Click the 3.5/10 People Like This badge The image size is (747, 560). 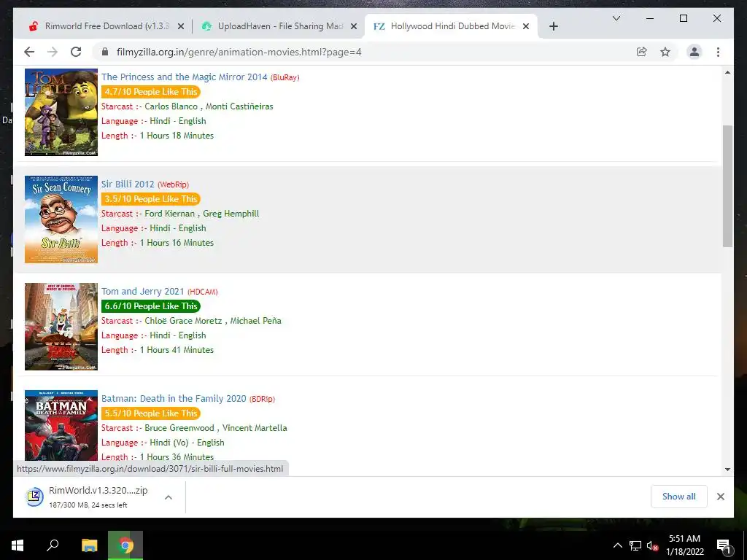click(x=150, y=199)
